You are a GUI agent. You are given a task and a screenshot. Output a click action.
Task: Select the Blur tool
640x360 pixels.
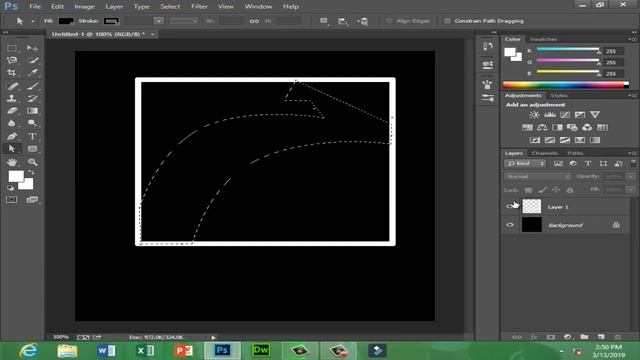point(12,123)
